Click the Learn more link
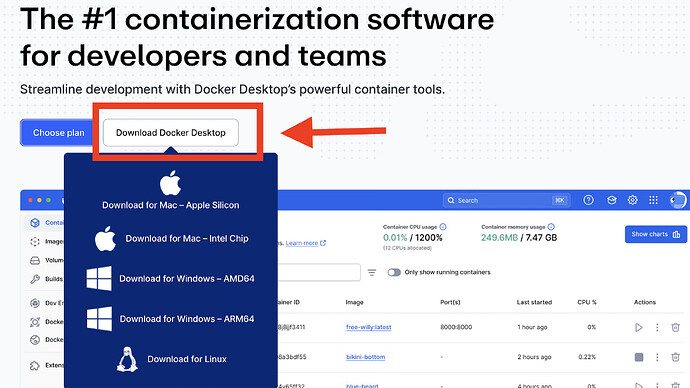The width and height of the screenshot is (690, 388). (x=306, y=243)
